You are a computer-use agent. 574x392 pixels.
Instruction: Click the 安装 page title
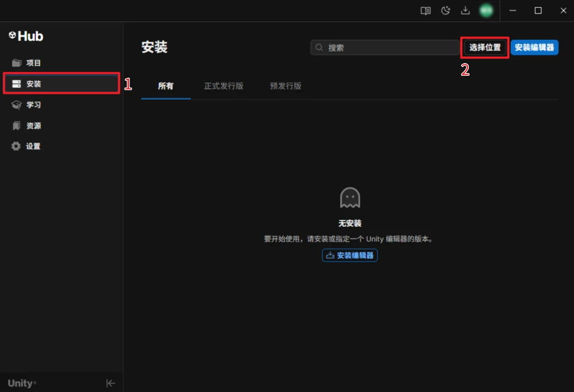(154, 47)
